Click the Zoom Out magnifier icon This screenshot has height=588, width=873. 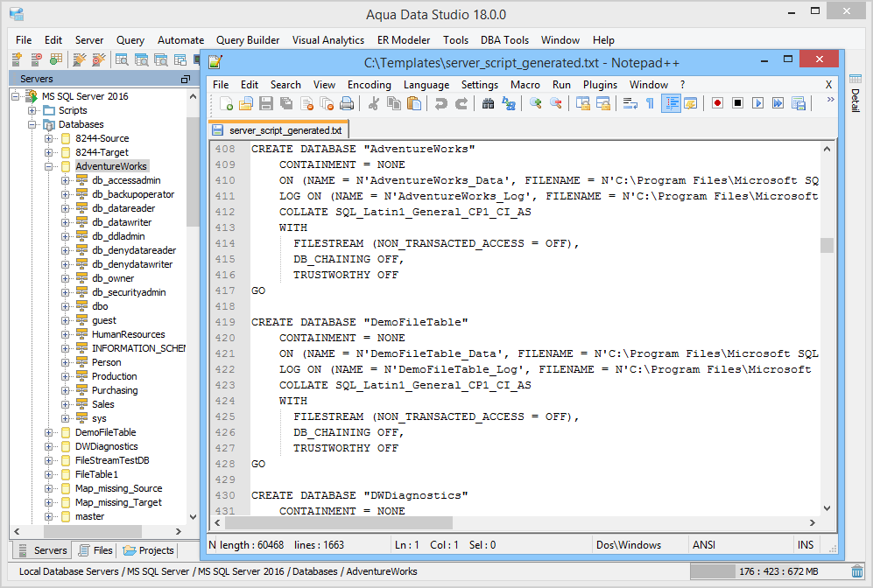(x=556, y=103)
